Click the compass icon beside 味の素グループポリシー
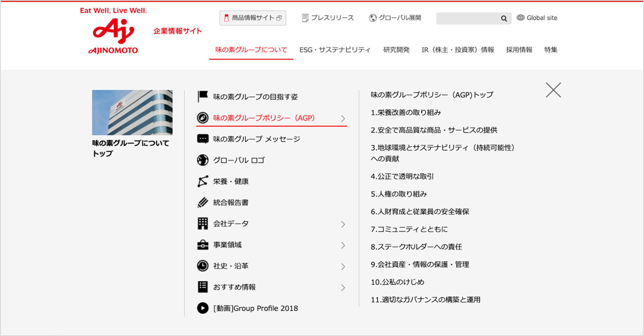The width and height of the screenshot is (644, 336). (203, 118)
